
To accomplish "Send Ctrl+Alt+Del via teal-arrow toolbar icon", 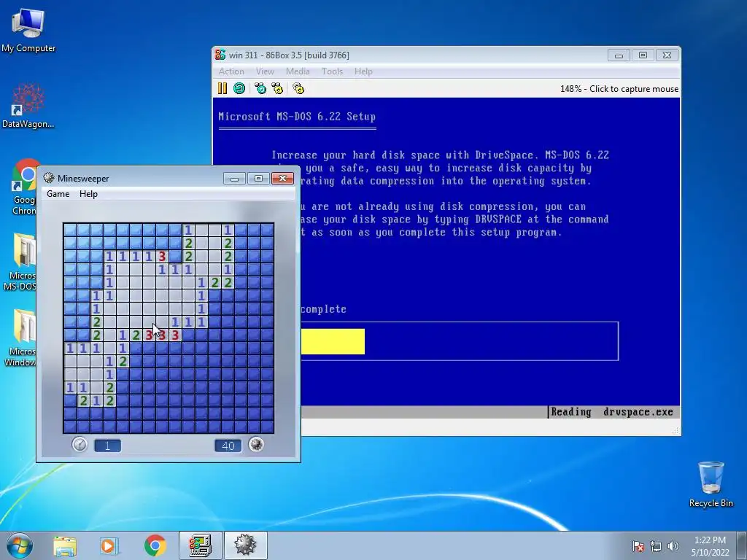I will [260, 88].
